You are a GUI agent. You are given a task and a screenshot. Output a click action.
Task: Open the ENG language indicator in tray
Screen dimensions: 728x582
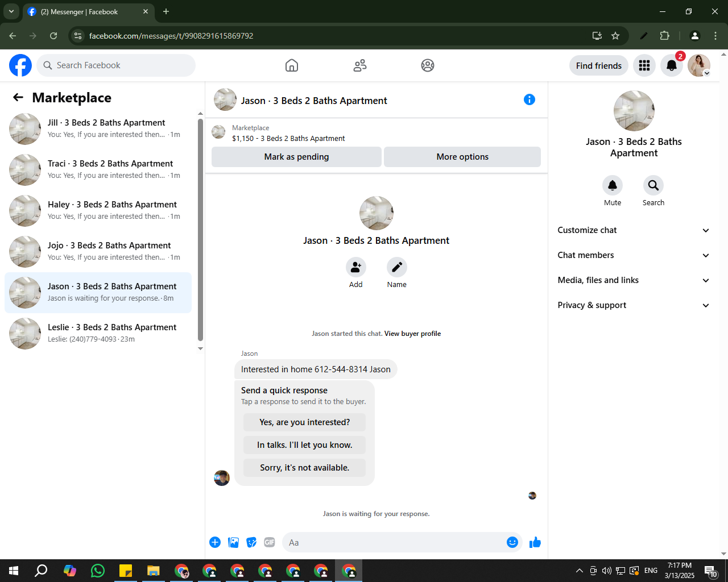(651, 571)
